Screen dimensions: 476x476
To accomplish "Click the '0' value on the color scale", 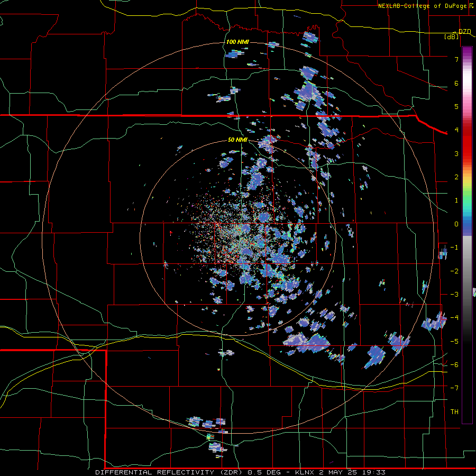I will point(456,224).
